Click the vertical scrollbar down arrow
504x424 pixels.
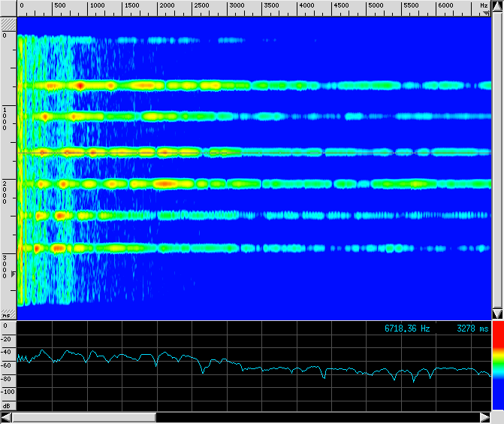pos(496,313)
